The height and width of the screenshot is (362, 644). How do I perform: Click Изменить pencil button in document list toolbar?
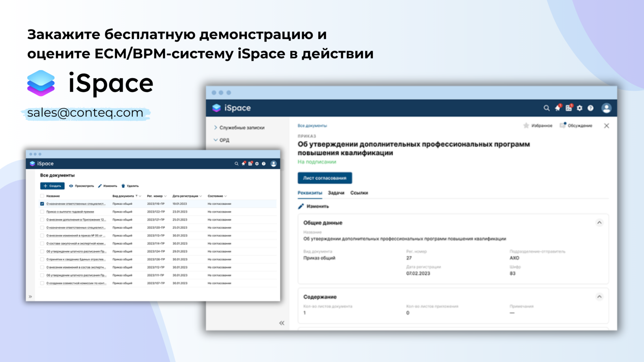tap(108, 186)
